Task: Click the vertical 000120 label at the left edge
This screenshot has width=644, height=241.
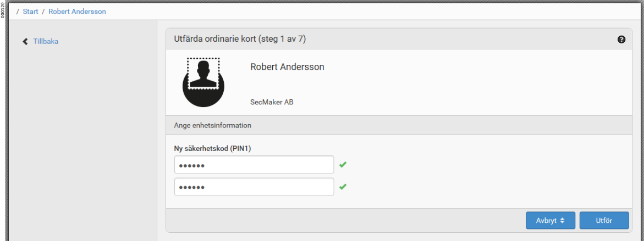Action: point(3,10)
